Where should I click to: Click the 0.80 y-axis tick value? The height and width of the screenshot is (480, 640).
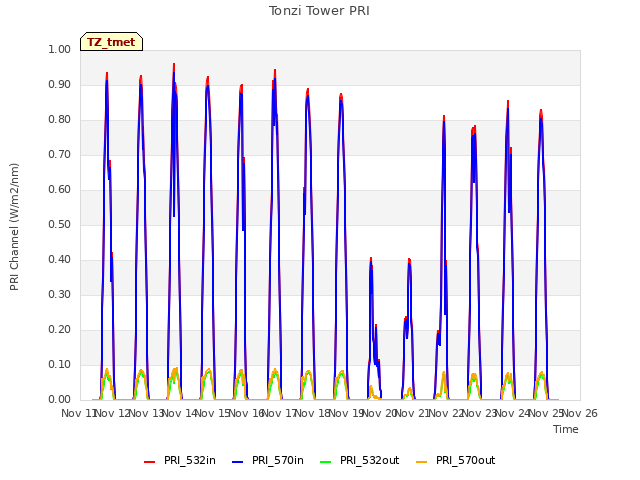click(60, 120)
